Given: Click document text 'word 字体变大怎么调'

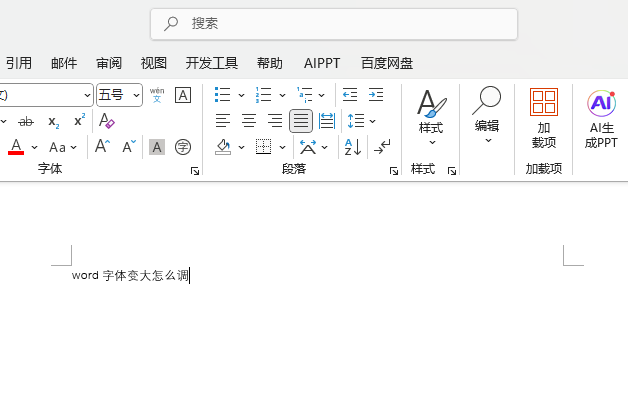Looking at the screenshot, I should coord(130,275).
